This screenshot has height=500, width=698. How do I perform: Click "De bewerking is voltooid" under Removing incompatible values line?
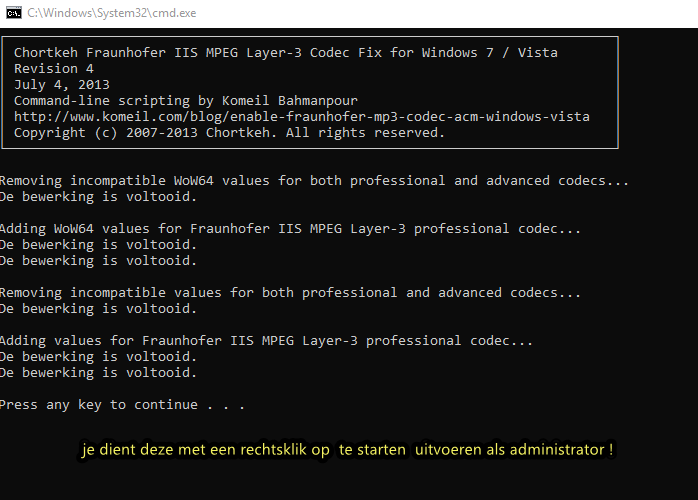coord(98,309)
